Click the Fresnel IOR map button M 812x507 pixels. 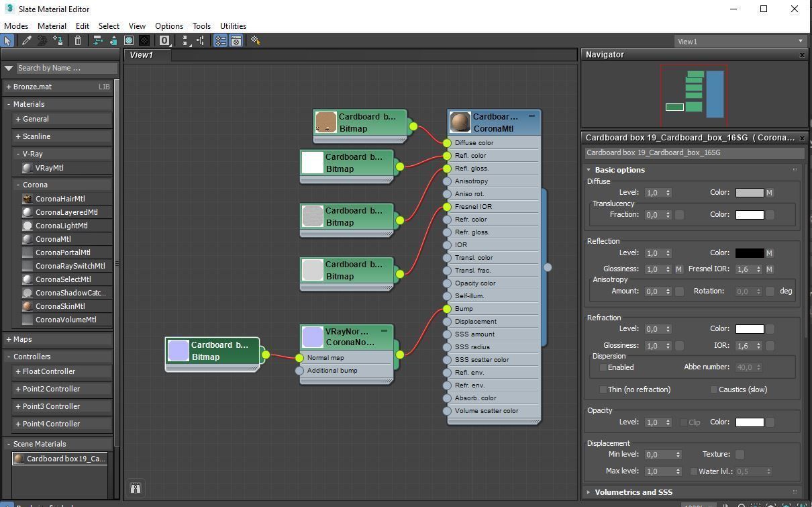click(770, 269)
